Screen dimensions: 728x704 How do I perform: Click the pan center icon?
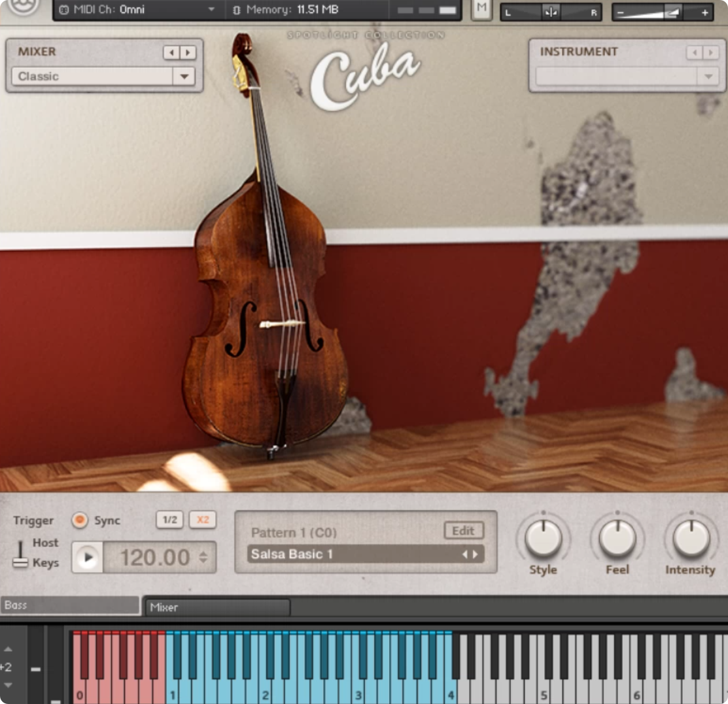click(x=551, y=12)
